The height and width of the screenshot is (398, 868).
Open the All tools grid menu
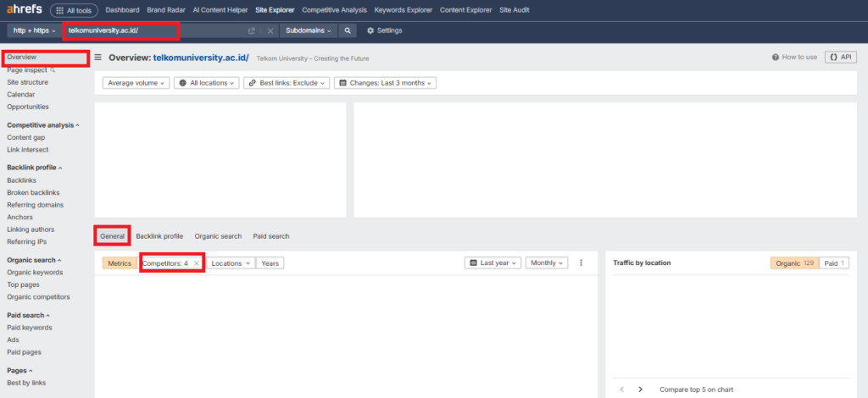tap(75, 10)
